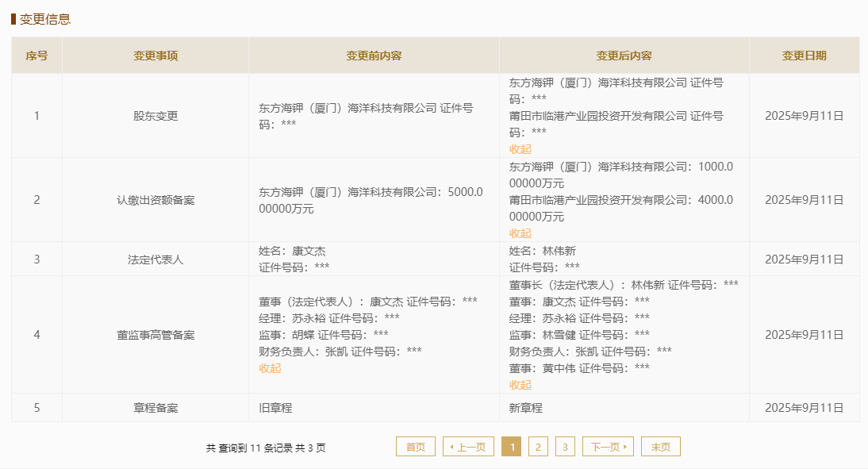Click 董事长（法定代表人）：林伟新 line
This screenshot has height=469, width=868.
[x=624, y=285]
